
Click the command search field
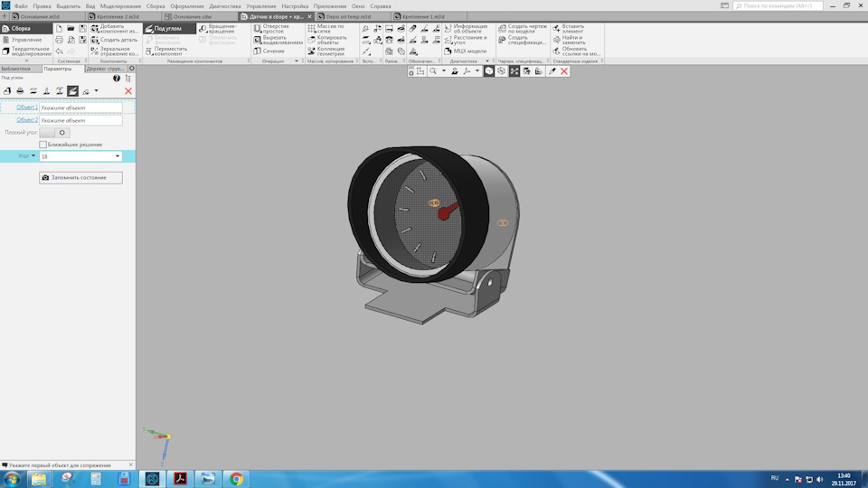778,5
